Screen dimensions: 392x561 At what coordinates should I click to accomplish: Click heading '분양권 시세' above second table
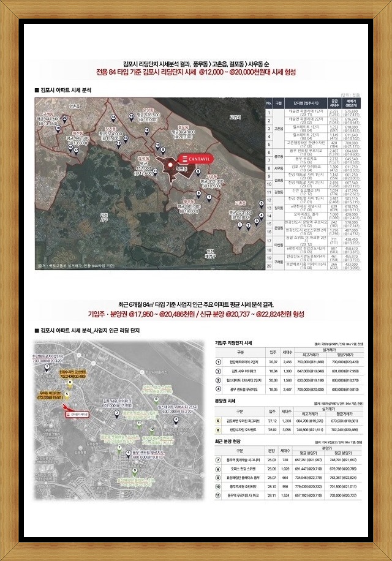tap(225, 401)
